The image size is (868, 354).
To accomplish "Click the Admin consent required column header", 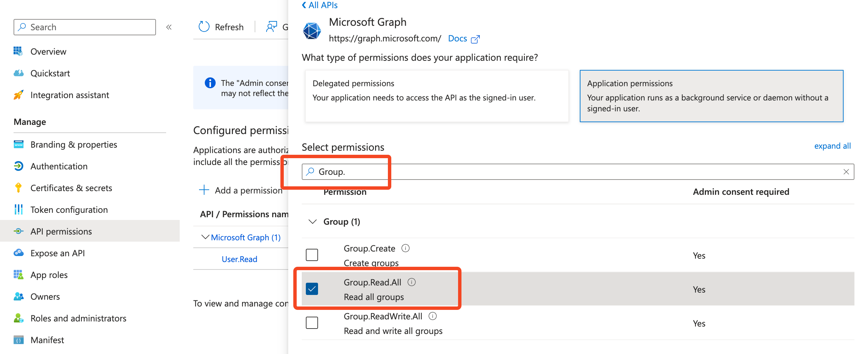I will [741, 192].
